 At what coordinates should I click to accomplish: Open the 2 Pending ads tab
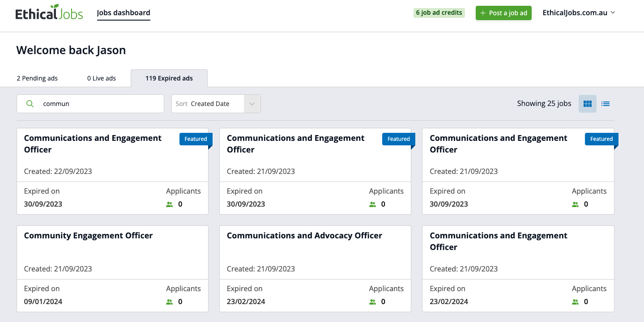(x=37, y=78)
